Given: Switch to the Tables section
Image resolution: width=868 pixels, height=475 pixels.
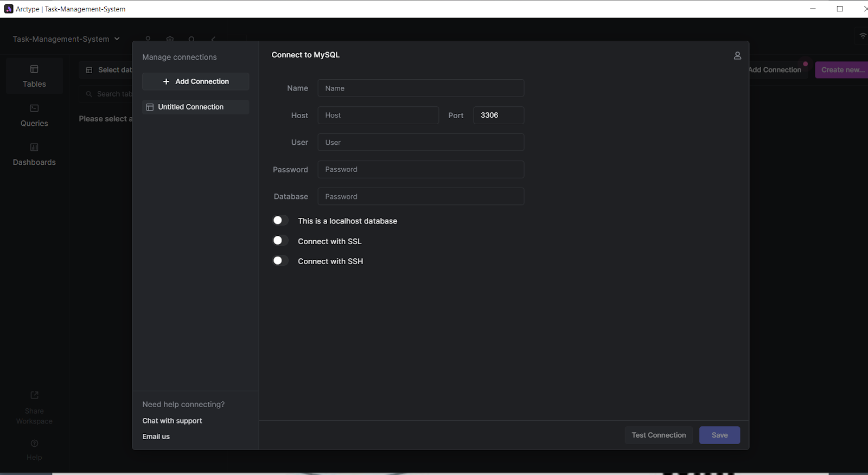Looking at the screenshot, I should (x=34, y=76).
